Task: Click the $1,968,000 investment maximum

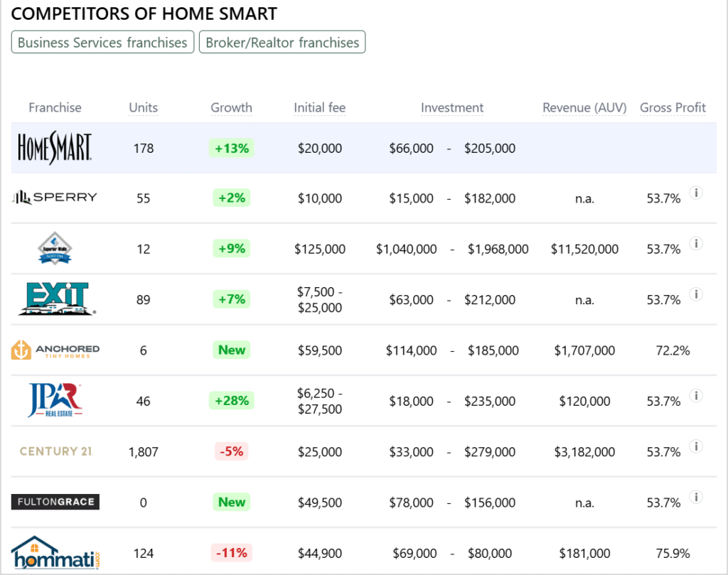Action: pyautogui.click(x=498, y=249)
